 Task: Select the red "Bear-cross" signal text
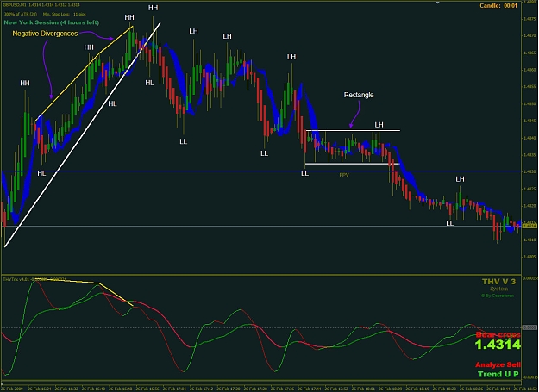498,334
